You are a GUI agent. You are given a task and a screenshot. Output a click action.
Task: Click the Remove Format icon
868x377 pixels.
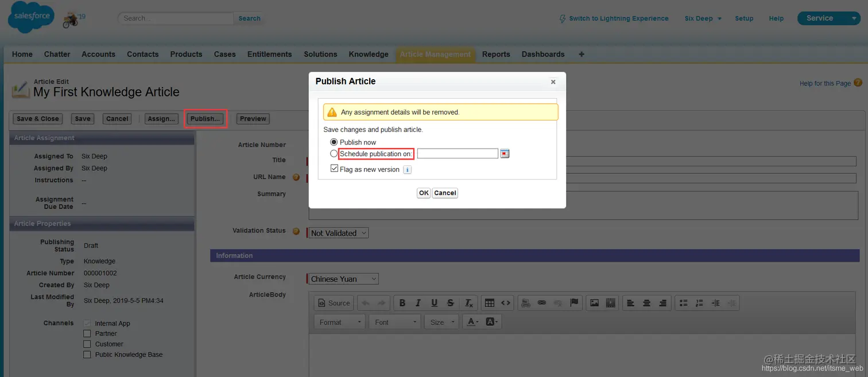pos(468,303)
